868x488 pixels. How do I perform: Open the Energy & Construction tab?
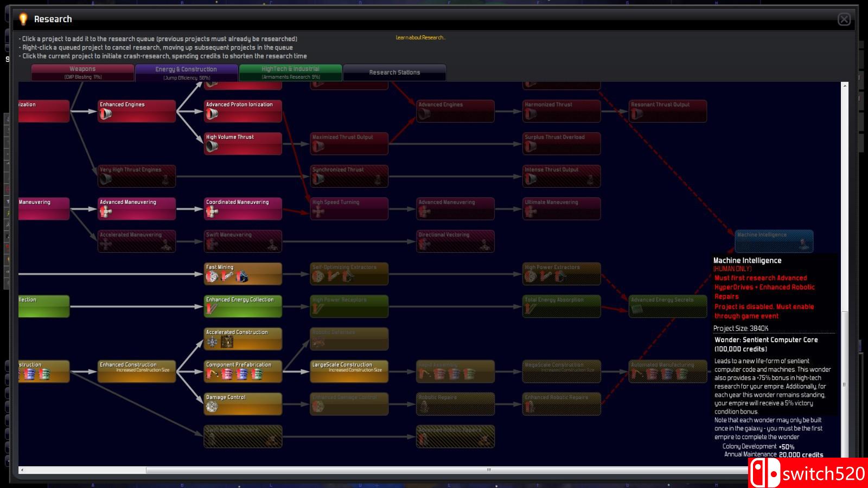[186, 72]
